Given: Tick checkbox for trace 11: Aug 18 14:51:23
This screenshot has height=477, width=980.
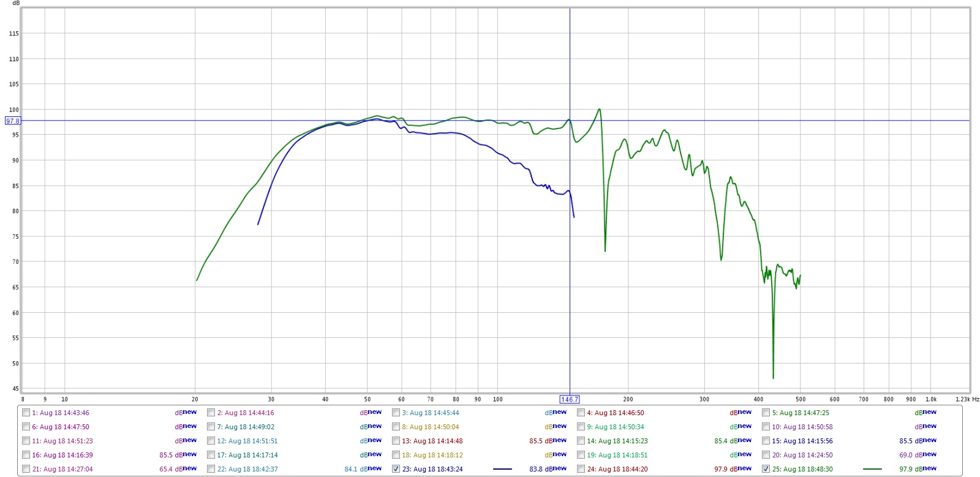Looking at the screenshot, I should pos(26,440).
